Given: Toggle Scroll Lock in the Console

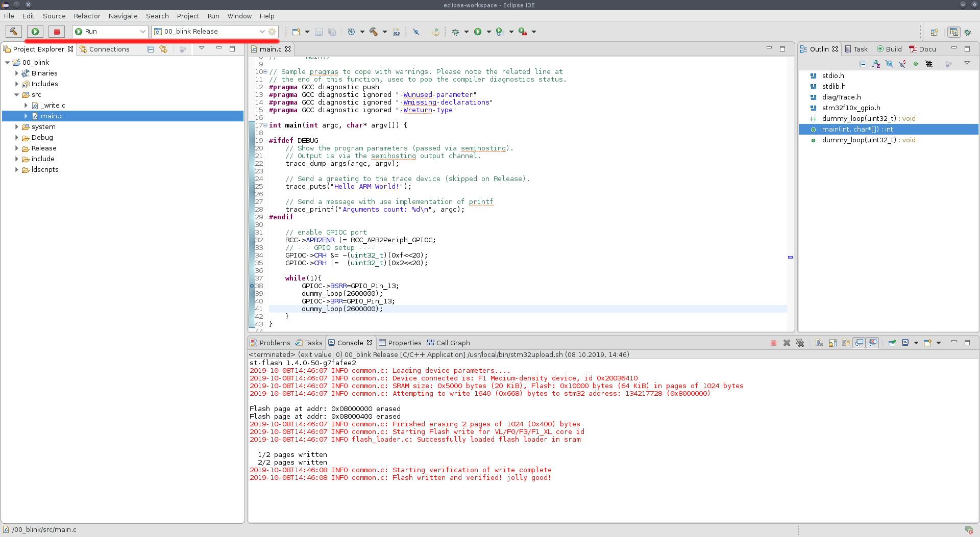Looking at the screenshot, I should pos(832,343).
